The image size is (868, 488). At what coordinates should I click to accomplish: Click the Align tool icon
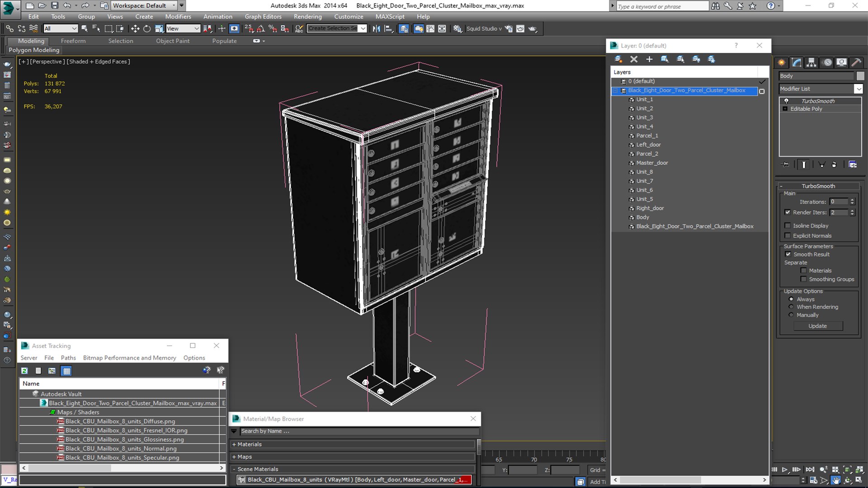[x=388, y=28]
